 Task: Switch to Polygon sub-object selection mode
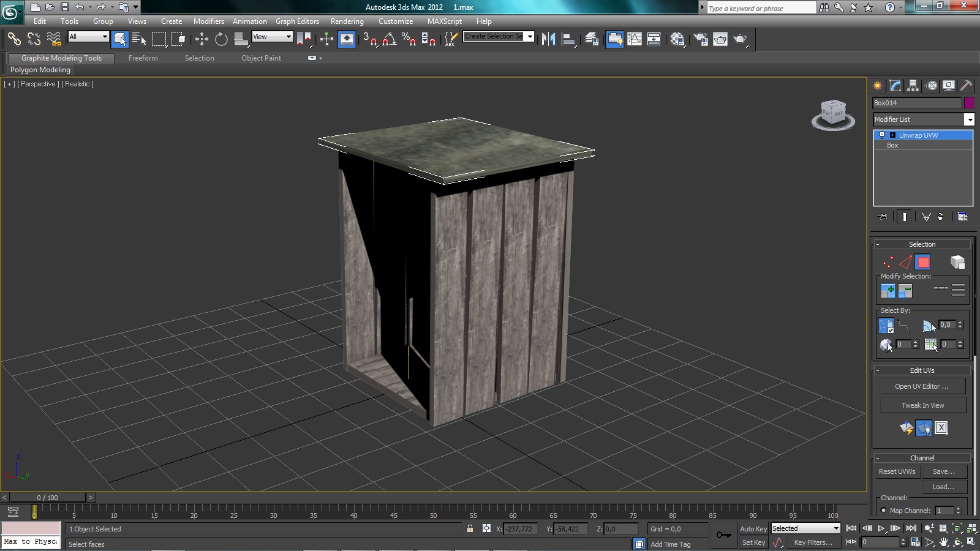[922, 262]
